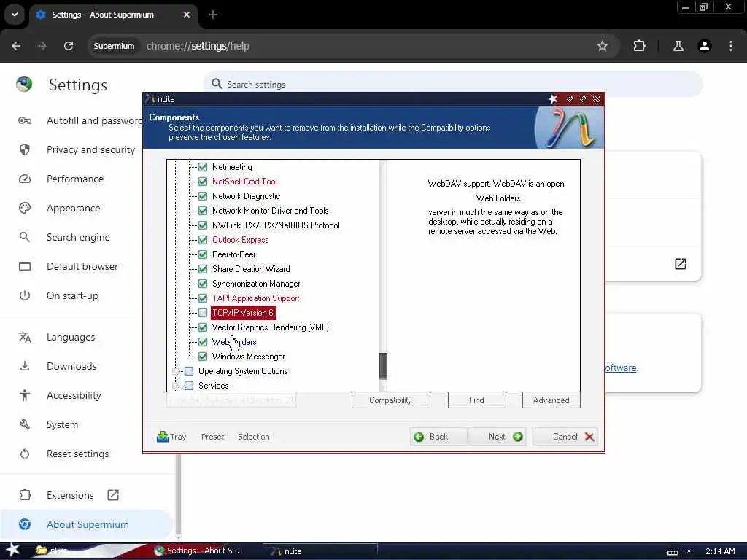Click the Advanced button
Screen dimensions: 747x560
551,400
